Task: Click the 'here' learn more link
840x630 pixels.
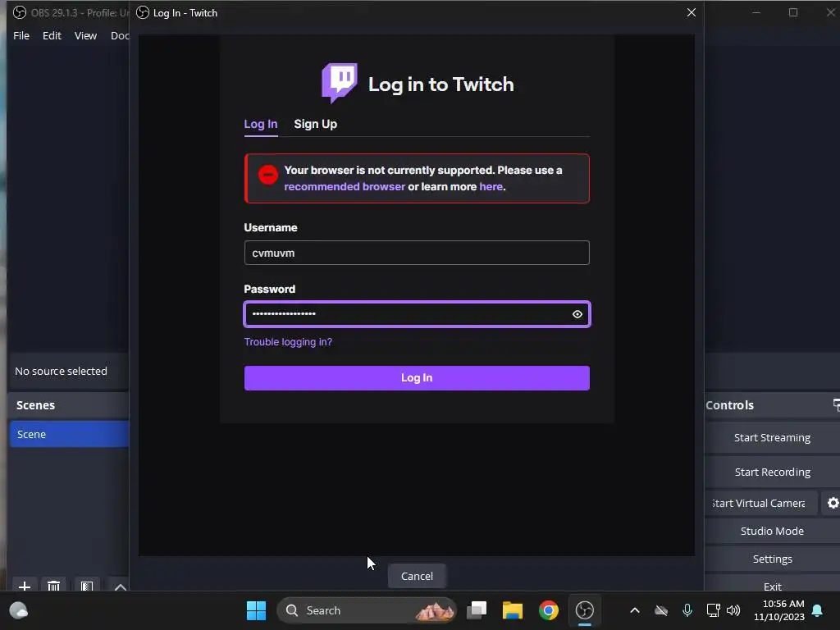Action: 491,186
